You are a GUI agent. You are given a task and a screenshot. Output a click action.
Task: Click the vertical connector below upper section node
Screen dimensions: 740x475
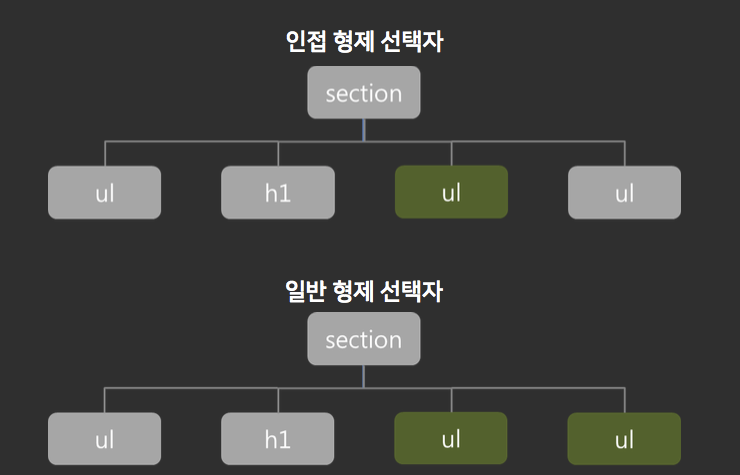click(x=364, y=130)
